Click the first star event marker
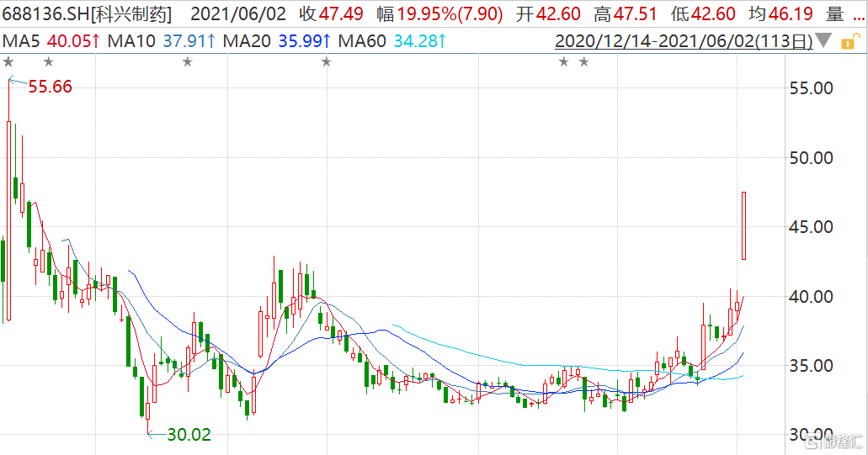 point(8,62)
